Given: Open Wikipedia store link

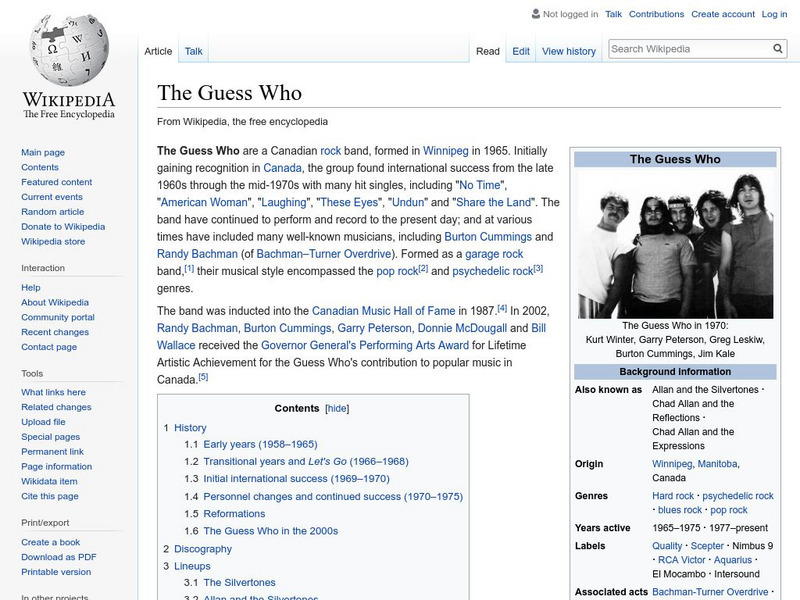Looking at the screenshot, I should [53, 241].
